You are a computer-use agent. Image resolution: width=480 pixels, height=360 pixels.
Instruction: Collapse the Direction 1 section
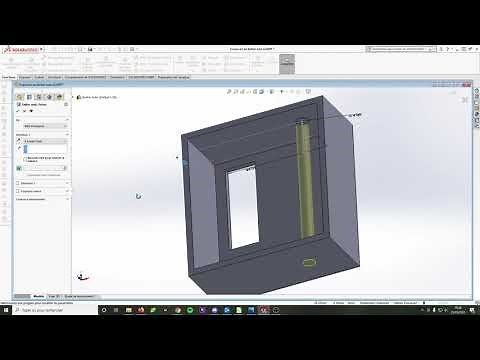pyautogui.click(x=67, y=134)
